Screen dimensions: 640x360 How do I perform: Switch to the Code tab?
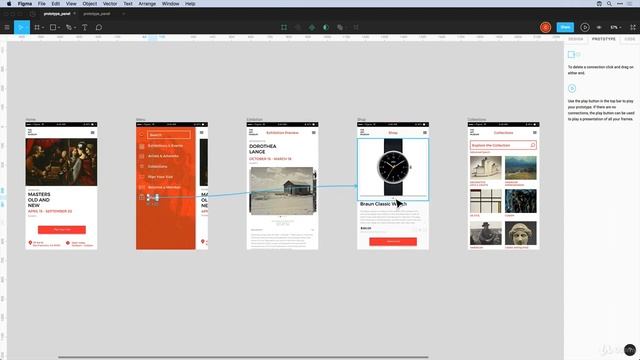(630, 39)
